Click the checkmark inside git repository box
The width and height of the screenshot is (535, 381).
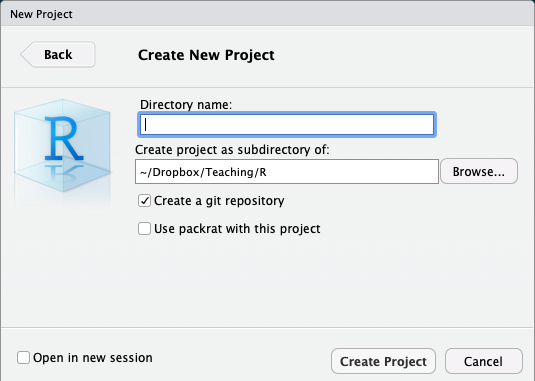pos(145,201)
